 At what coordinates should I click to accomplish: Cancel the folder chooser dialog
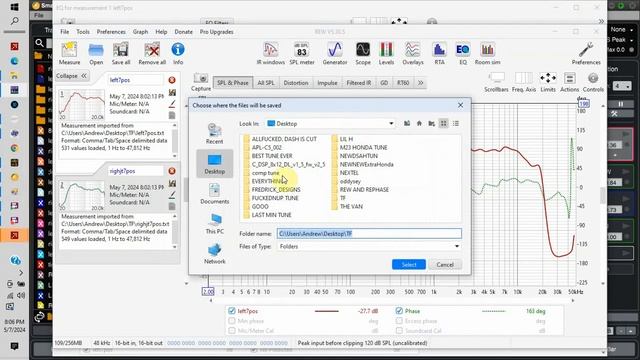[445, 264]
